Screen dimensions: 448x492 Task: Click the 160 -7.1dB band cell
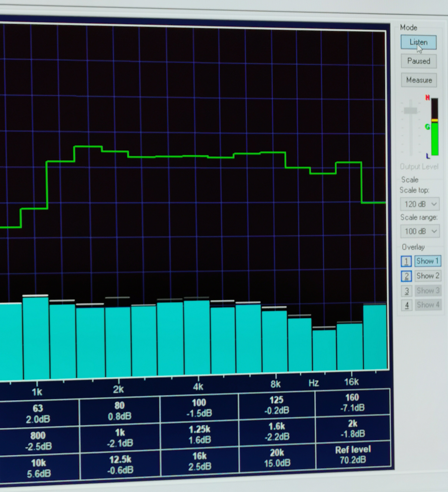click(x=352, y=403)
